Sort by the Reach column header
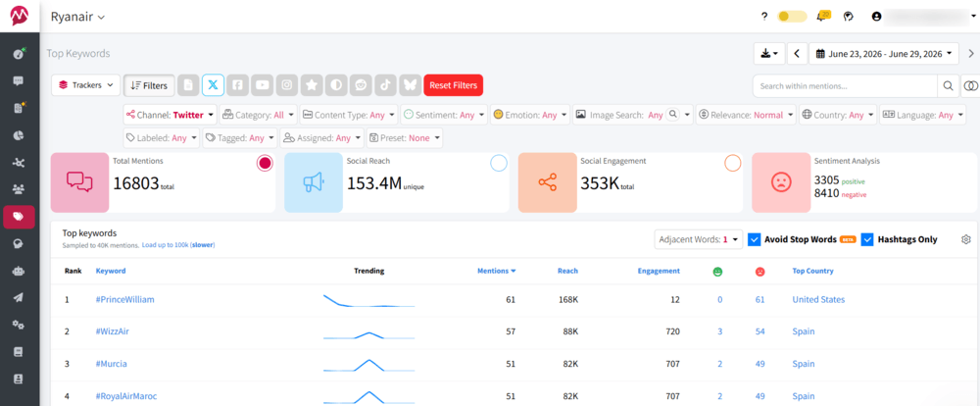This screenshot has height=406, width=980. click(x=567, y=271)
